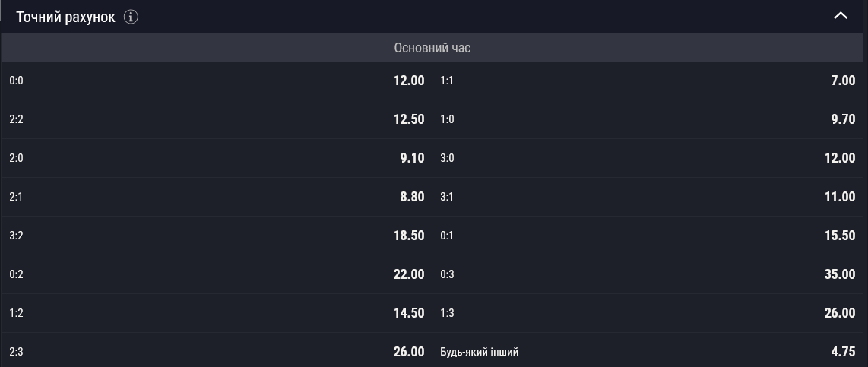Image resolution: width=868 pixels, height=367 pixels.
Task: Choose the 3:0 score at 12.00
Action: click(649, 158)
